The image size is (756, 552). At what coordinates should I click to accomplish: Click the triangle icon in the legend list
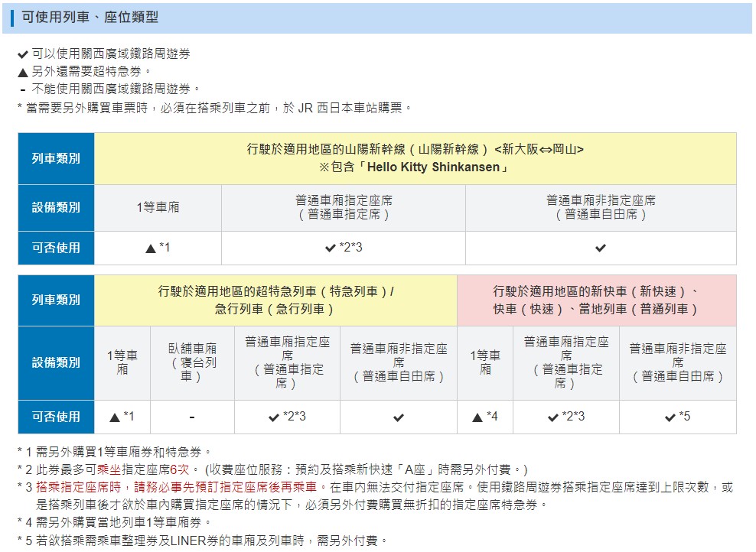pyautogui.click(x=23, y=72)
